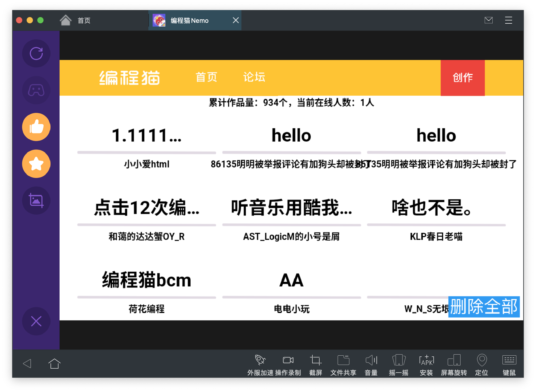
Task: Click the 外服加速 rocket icon
Action: 260,360
